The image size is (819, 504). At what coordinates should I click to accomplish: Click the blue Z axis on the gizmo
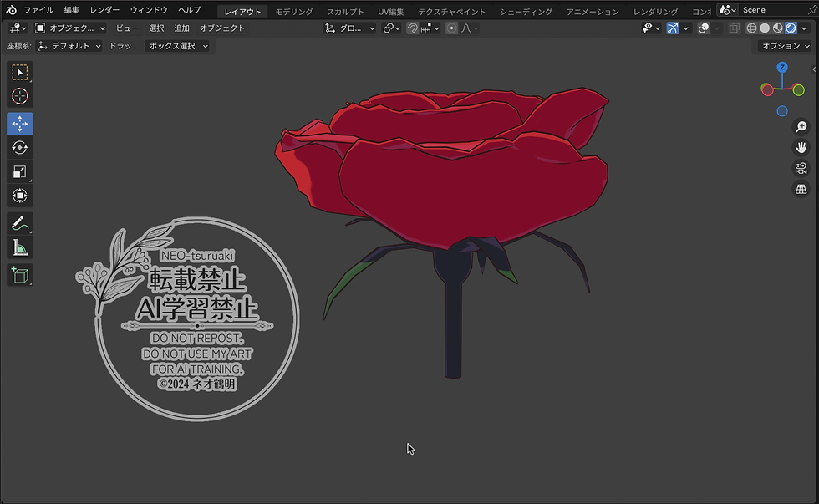point(782,68)
